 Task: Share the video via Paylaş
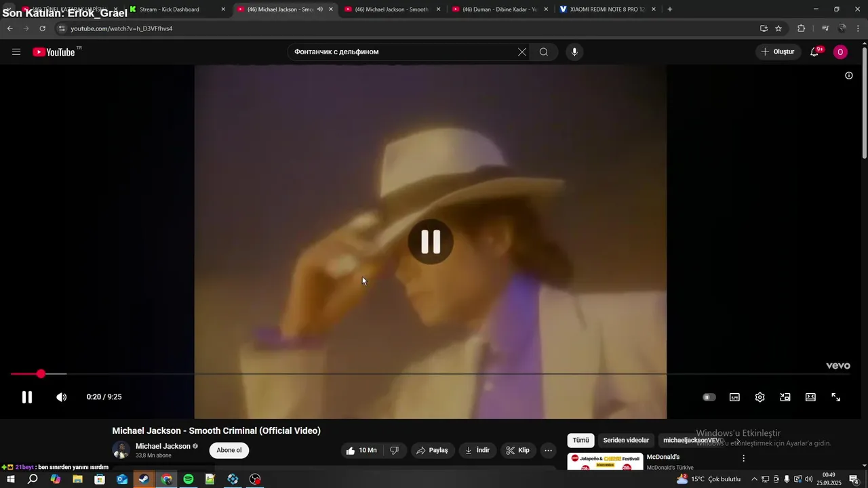click(x=432, y=450)
